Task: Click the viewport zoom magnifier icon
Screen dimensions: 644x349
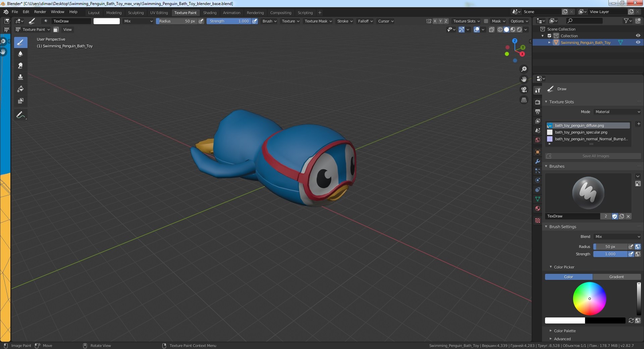Action: pos(524,69)
